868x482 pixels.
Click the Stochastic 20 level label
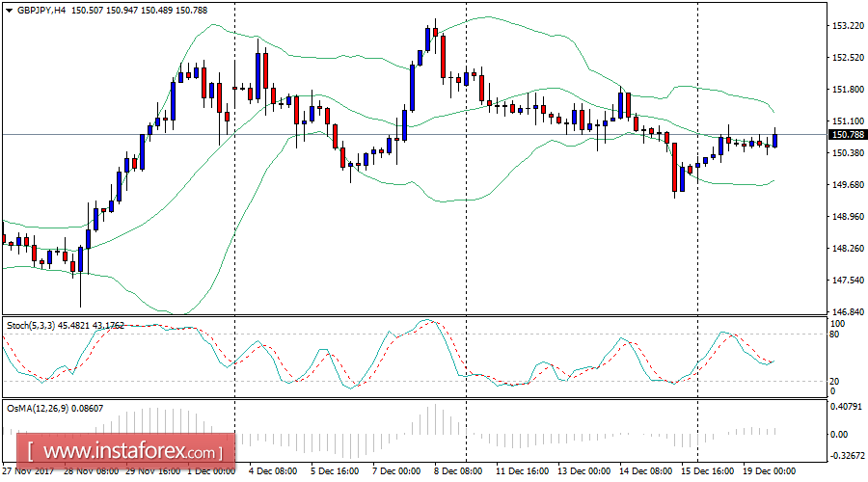(x=835, y=382)
